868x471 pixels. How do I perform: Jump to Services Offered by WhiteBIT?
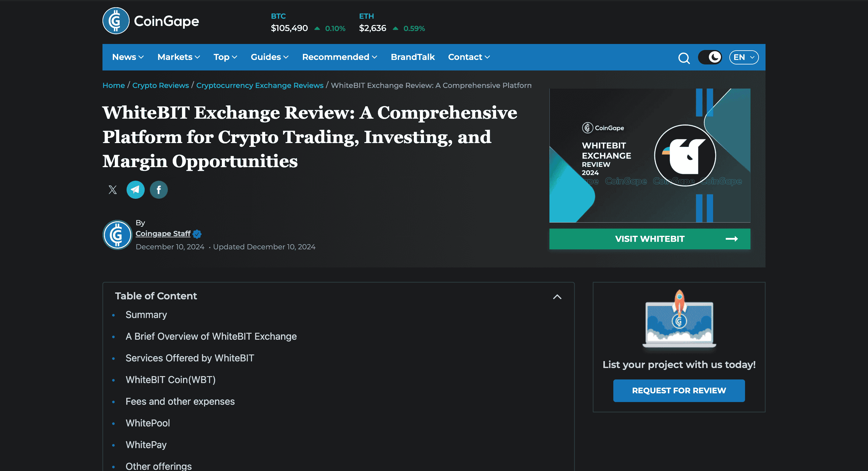[x=190, y=358]
